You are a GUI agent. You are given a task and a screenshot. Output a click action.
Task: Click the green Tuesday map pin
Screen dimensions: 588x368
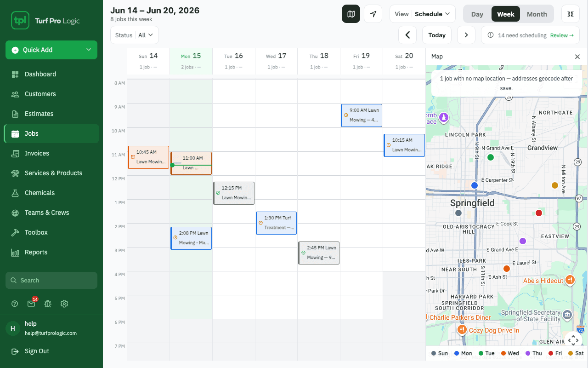491,157
